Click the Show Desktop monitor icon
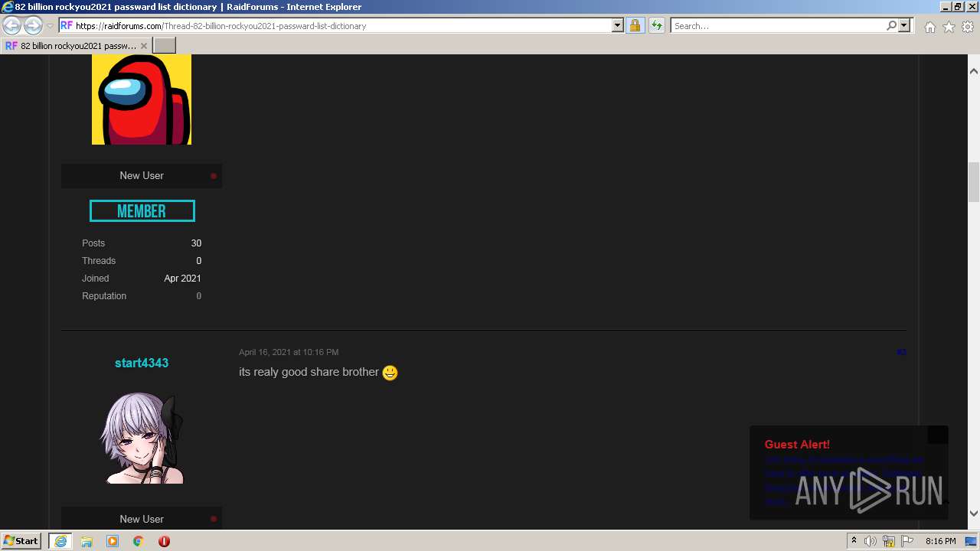The width and height of the screenshot is (980, 551). 972,541
